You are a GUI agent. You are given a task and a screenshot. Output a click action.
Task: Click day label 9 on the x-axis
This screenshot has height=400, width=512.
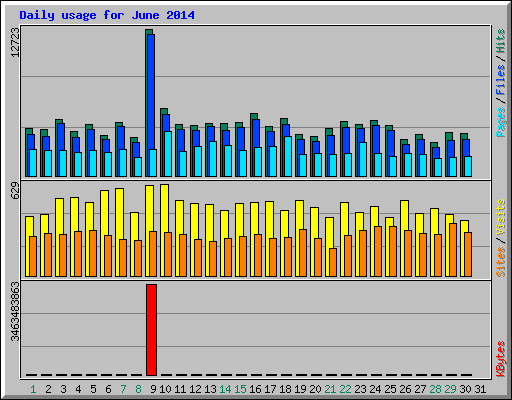pos(153,389)
